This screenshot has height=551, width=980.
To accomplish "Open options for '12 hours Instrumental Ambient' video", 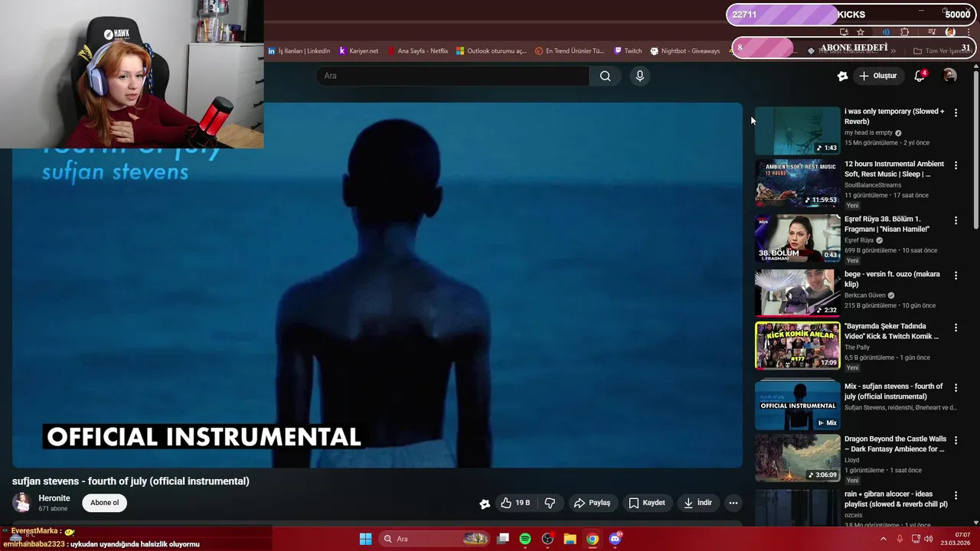I will (955, 165).
